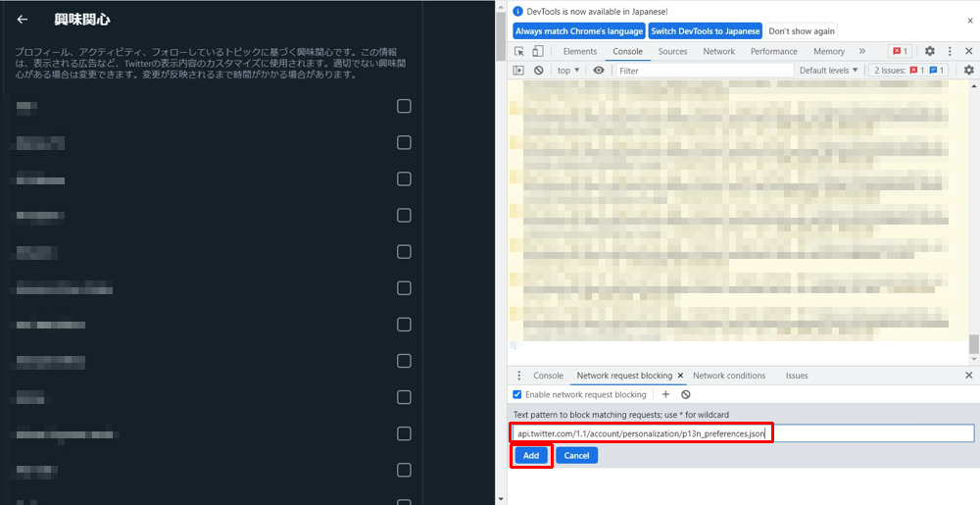Click the Don't show again button

pyautogui.click(x=801, y=31)
